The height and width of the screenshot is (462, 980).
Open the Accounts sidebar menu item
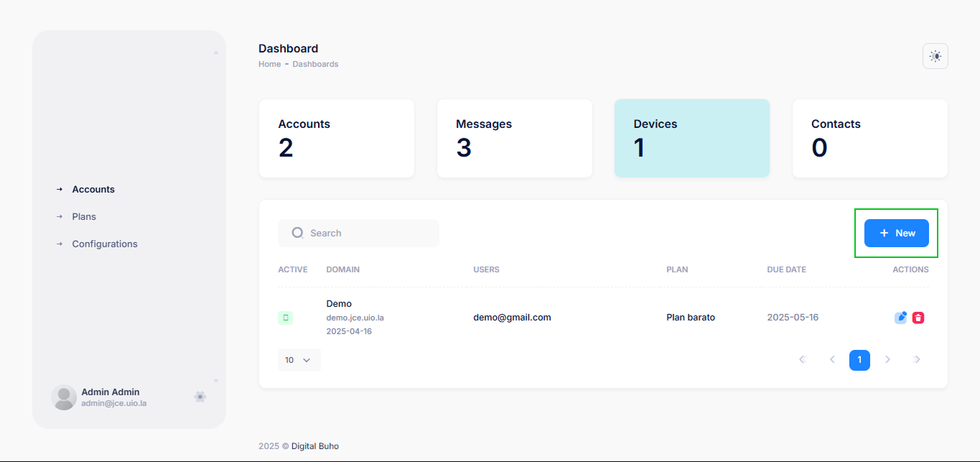click(x=93, y=190)
